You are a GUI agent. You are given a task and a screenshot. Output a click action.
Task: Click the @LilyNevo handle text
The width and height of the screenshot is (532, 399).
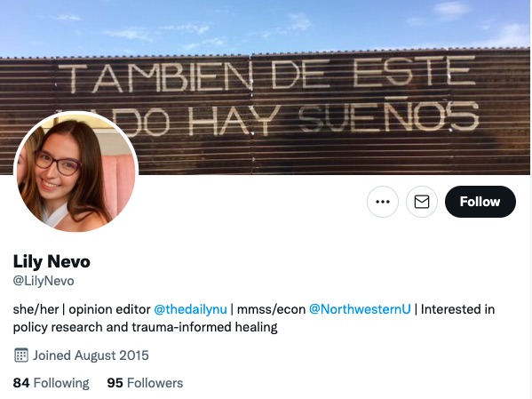(44, 281)
